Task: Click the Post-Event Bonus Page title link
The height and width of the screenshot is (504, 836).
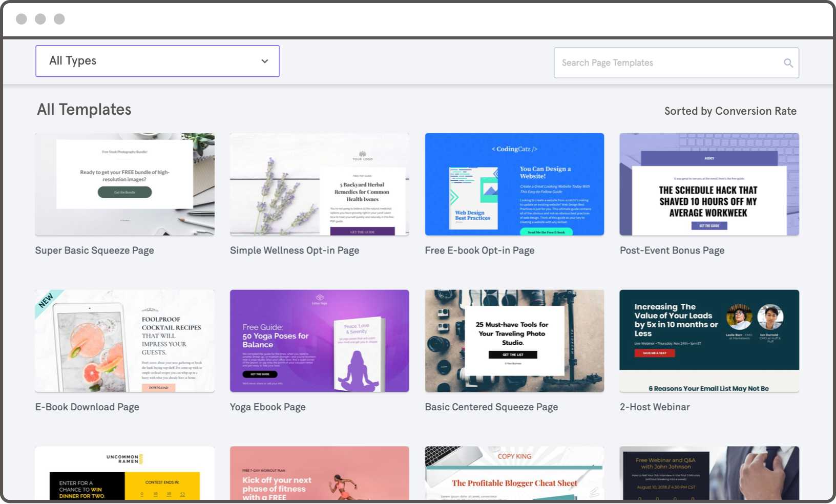Action: click(x=672, y=250)
